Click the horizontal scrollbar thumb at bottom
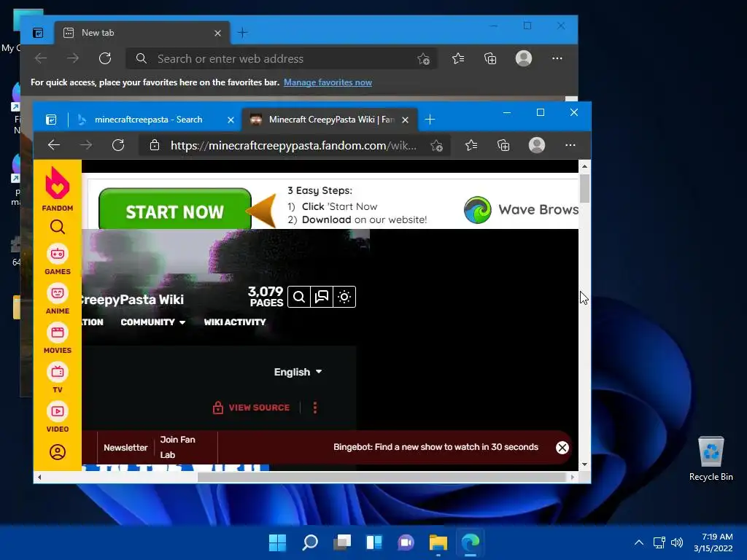Viewport: 747px width, 560px height. [381, 477]
